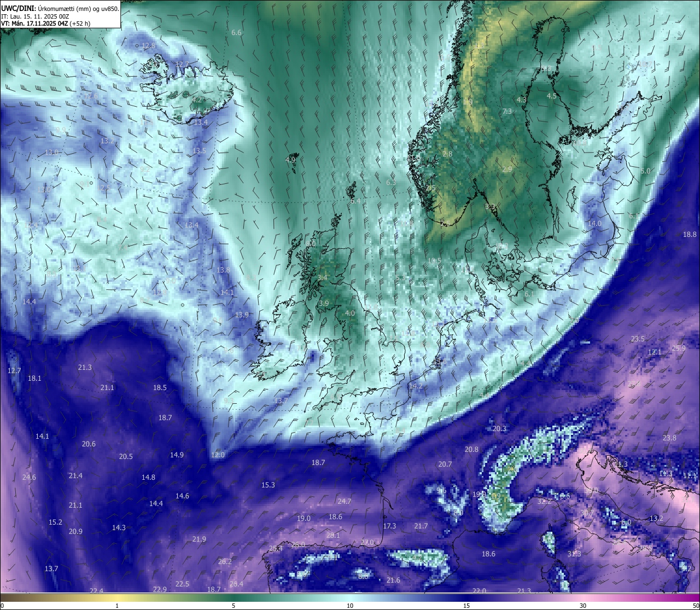Click the 'UWC/DINI: Úrkomumætti (mm) og uv850.' title line
Viewport: 700px width, 610px height.
click(60, 9)
